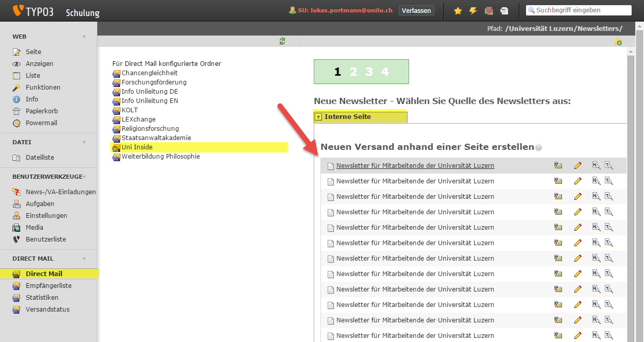The image size is (644, 342).
Task: Click the user icon before SU username
Action: point(293,10)
